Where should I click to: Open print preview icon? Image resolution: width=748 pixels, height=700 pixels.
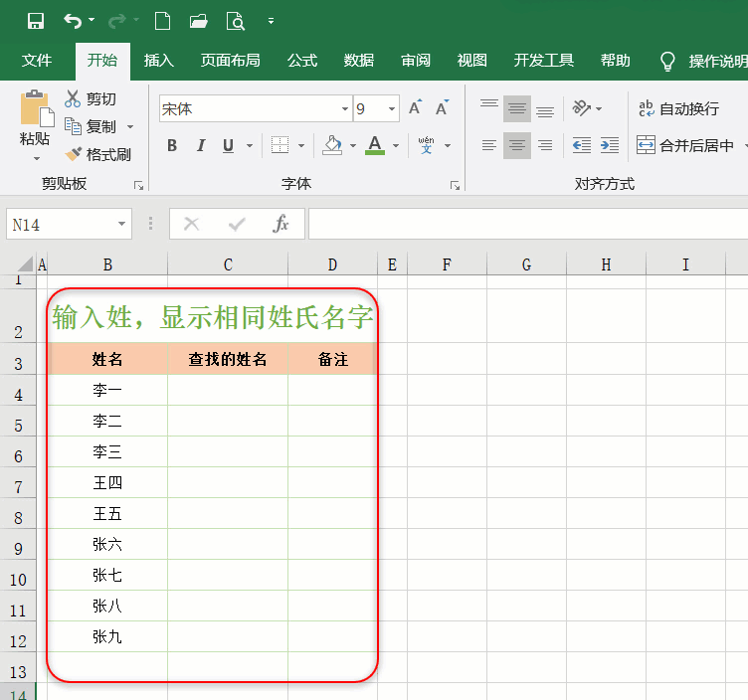[x=235, y=21]
